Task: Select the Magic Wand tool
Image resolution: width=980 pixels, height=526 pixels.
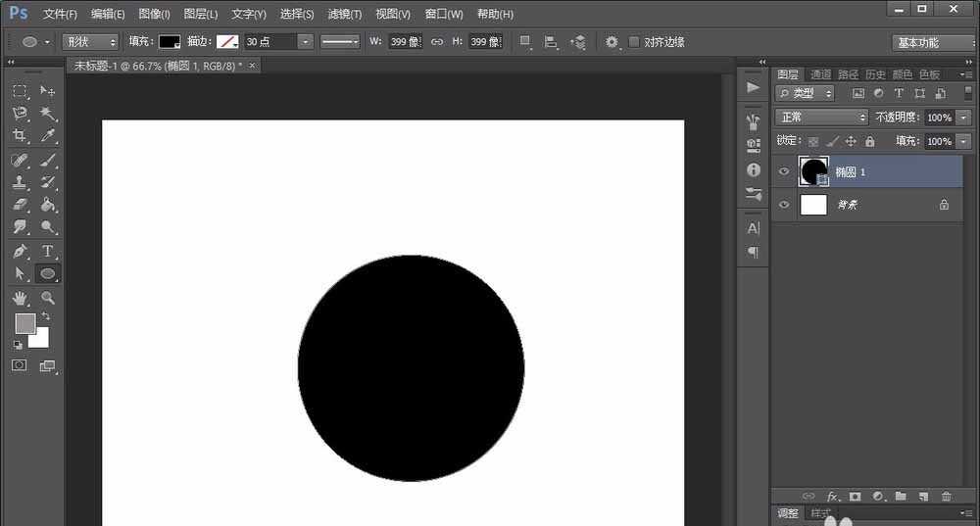Action: (47, 114)
